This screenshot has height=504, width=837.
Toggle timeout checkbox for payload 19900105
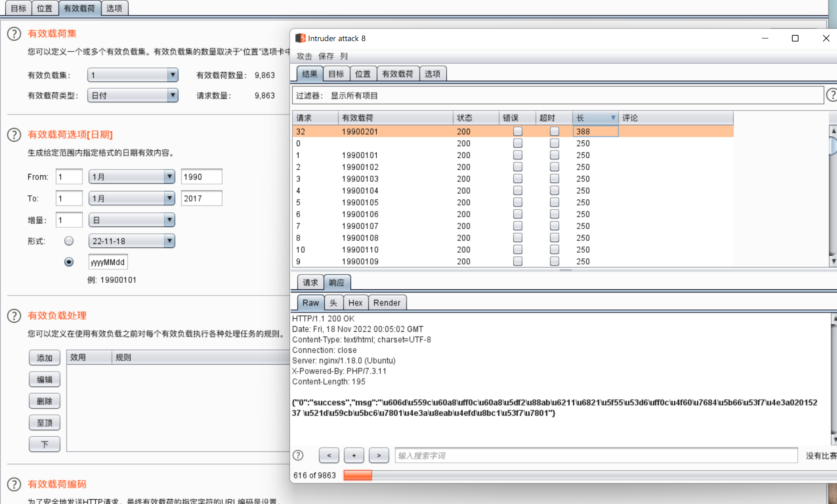[x=554, y=202]
